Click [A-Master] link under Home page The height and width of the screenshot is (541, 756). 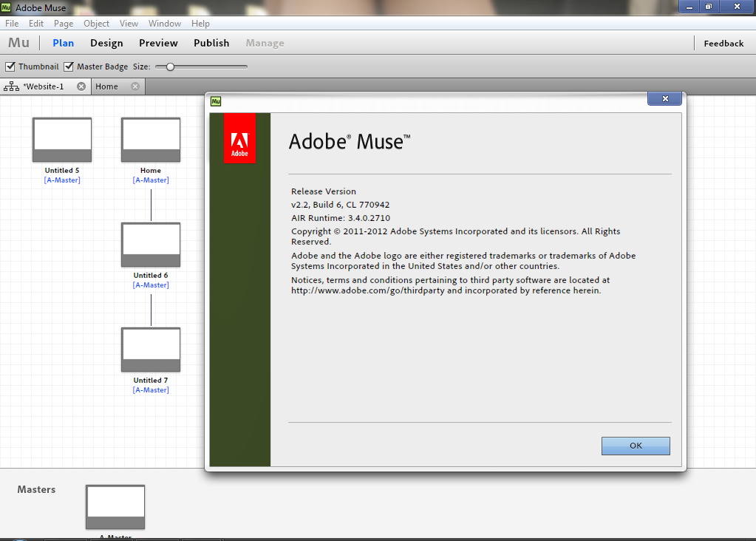pyautogui.click(x=151, y=180)
